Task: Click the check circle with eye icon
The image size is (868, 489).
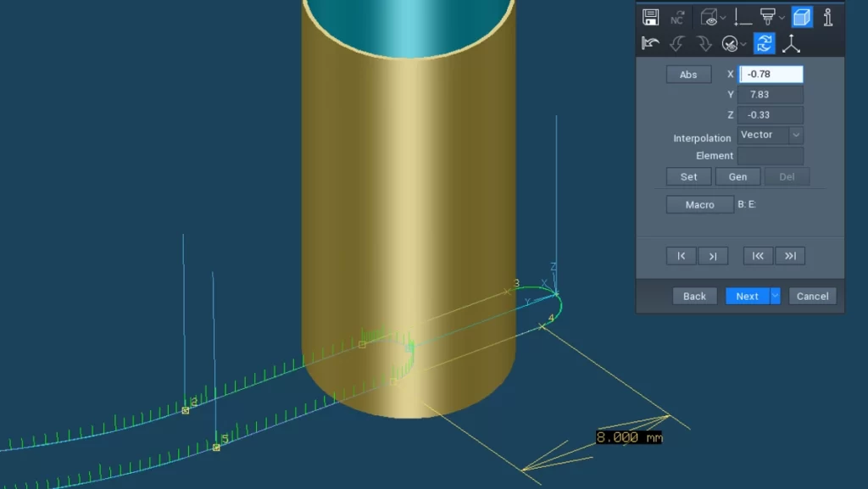Action: pos(730,44)
